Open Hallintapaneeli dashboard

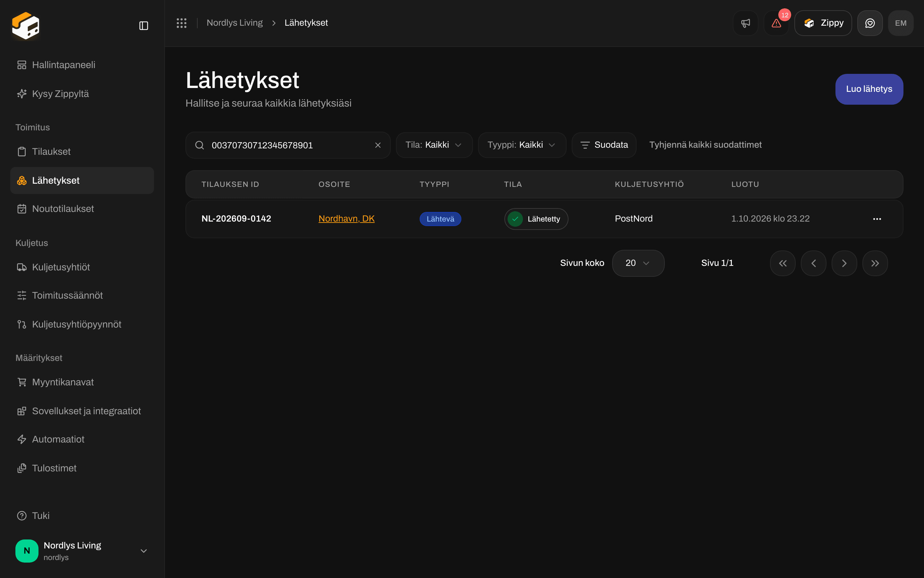[x=82, y=65]
